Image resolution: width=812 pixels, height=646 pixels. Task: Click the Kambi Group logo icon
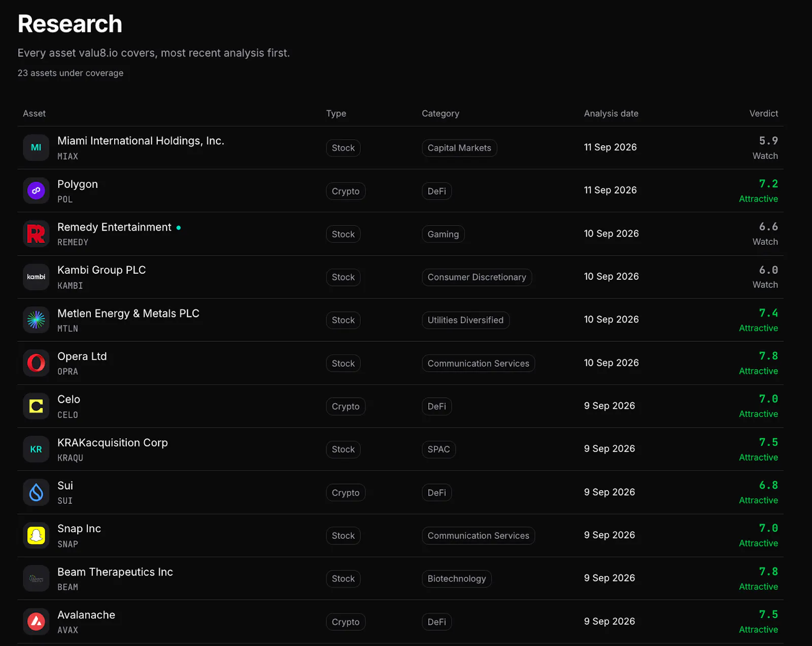click(x=36, y=277)
